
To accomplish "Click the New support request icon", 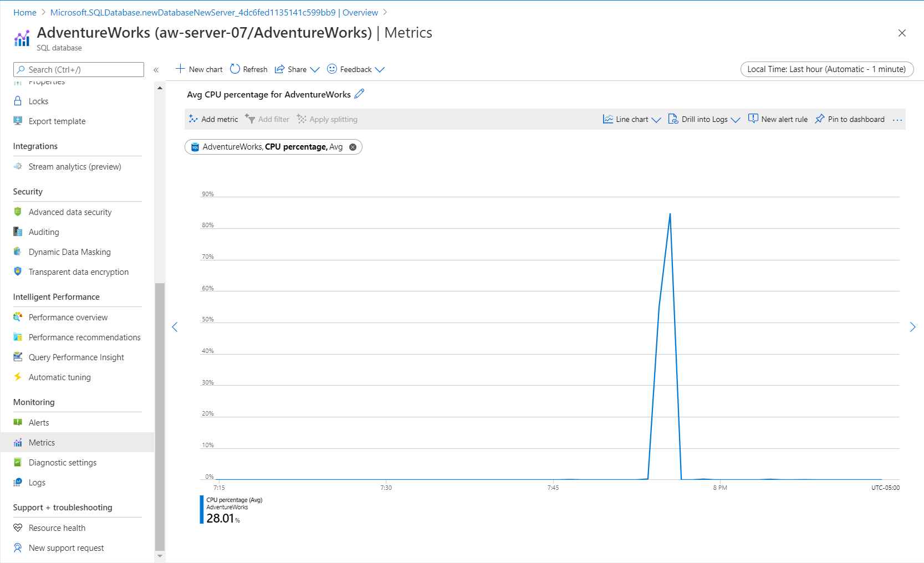I will 18,547.
